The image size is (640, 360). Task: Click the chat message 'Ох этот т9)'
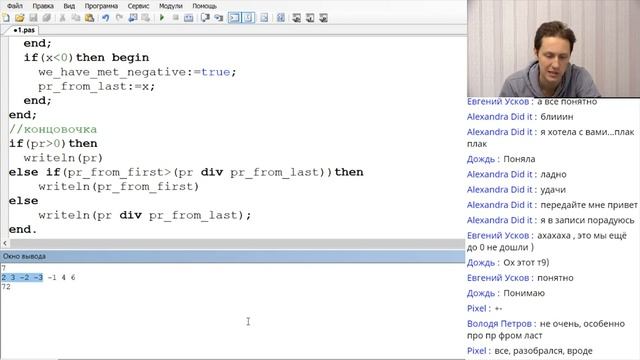coord(526,262)
